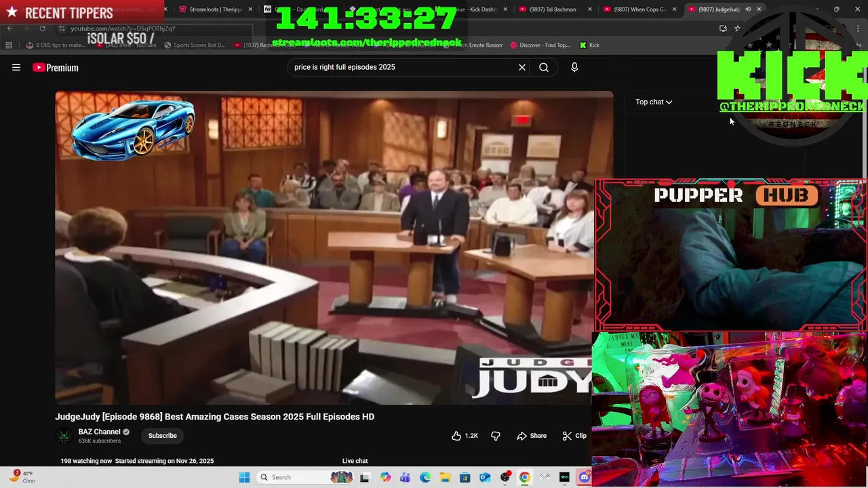Expand the Top chat dropdown
This screenshot has width=868, height=488.
pos(654,102)
